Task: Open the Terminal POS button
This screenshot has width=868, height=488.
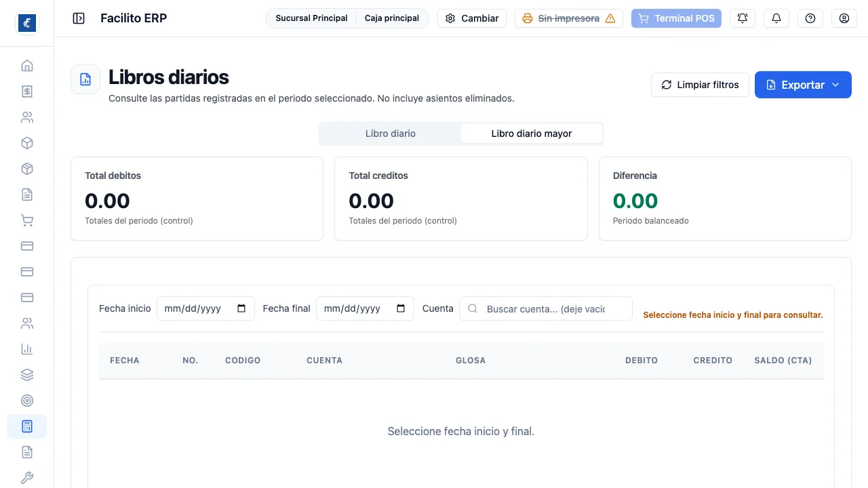Action: tap(676, 18)
